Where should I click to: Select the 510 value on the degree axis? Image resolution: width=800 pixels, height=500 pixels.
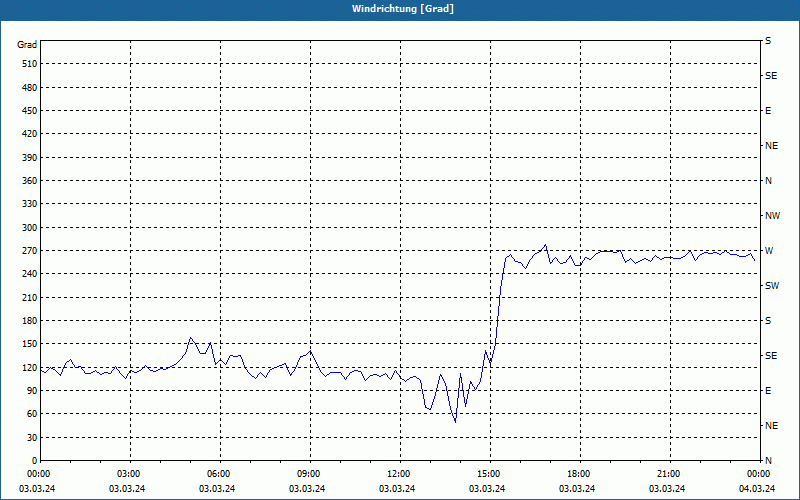[x=30, y=64]
